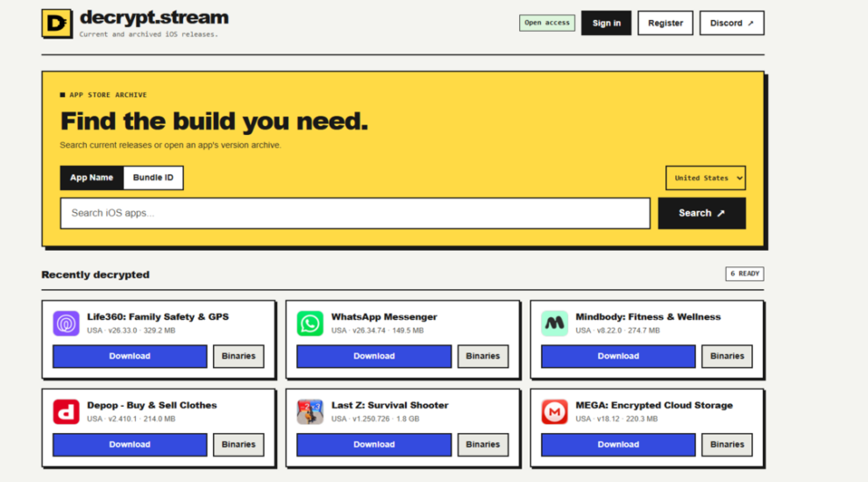Click the Depop - Buy & Sell Clothes title

pos(152,406)
